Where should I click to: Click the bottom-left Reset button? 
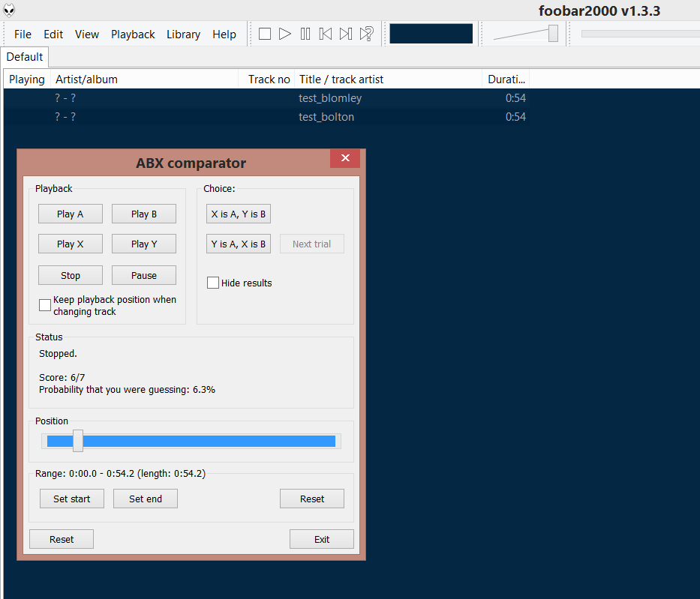(62, 539)
